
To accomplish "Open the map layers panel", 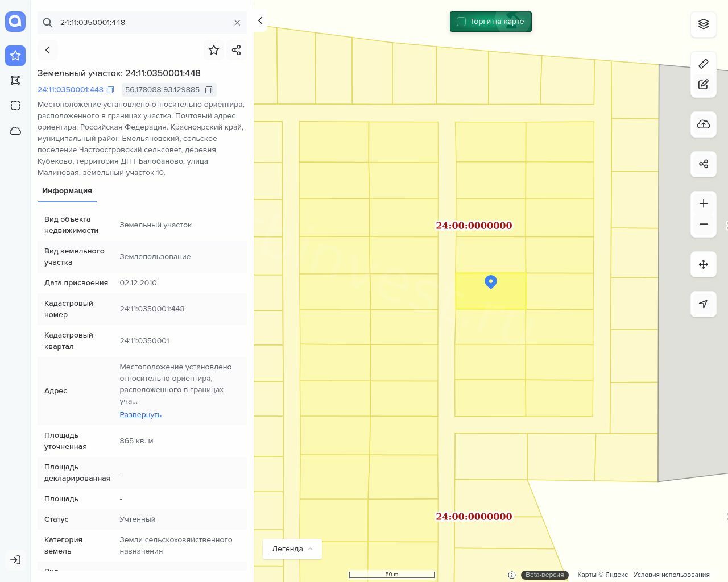I will coord(704,24).
